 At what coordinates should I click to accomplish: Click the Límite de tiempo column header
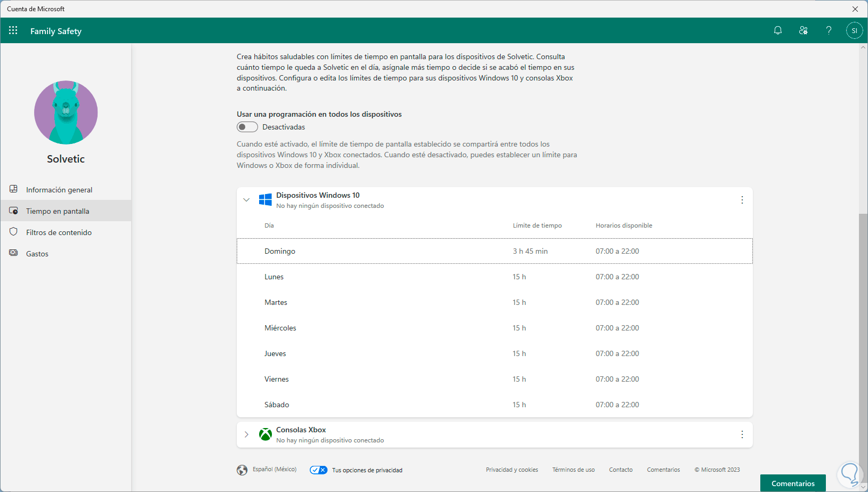537,225
